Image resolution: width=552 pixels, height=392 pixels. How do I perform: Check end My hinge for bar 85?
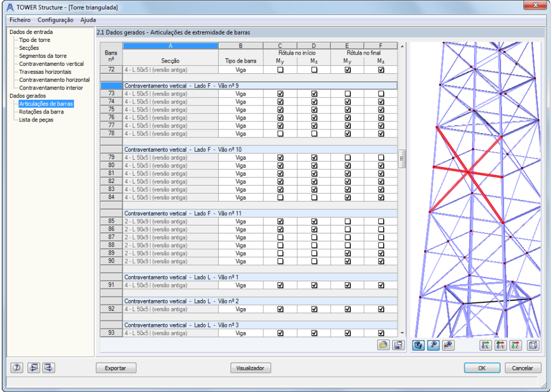pos(348,221)
